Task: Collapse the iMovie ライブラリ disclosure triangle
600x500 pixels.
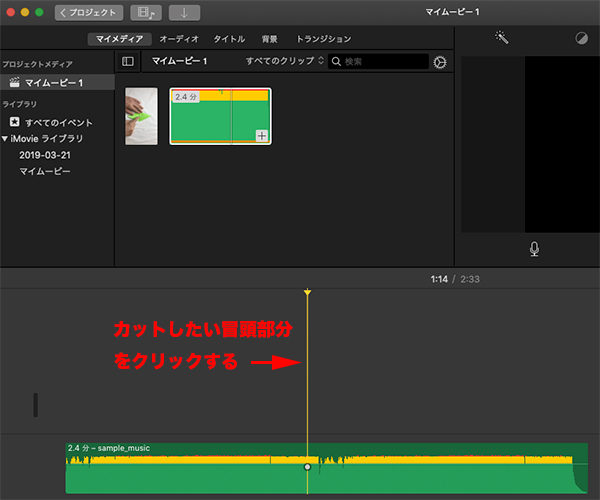Action: (x=6, y=139)
